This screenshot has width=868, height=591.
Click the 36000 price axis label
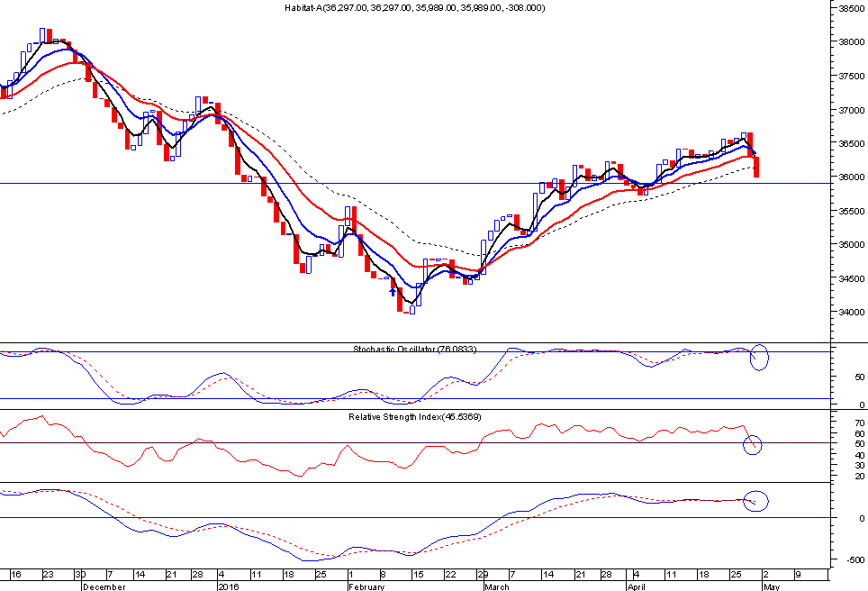(852, 177)
